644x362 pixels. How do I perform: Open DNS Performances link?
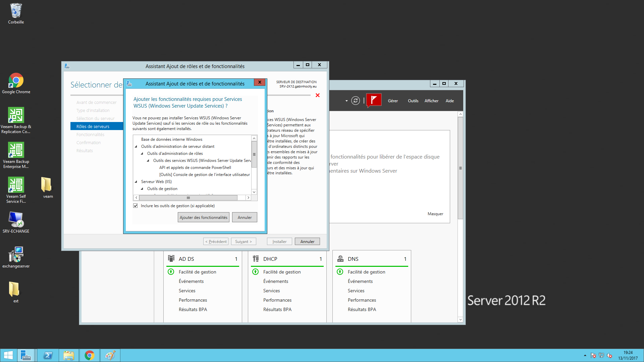pyautogui.click(x=362, y=300)
